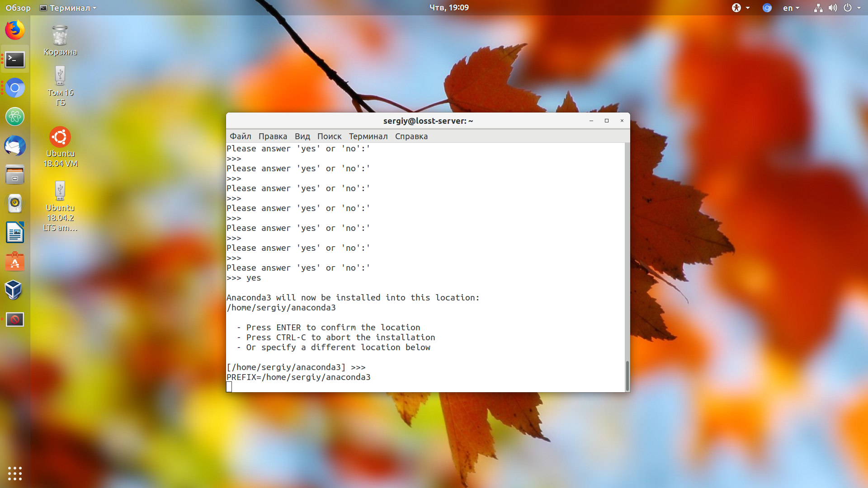Click the terminal vertical scrollbar
The width and height of the screenshot is (868, 488).
[627, 375]
